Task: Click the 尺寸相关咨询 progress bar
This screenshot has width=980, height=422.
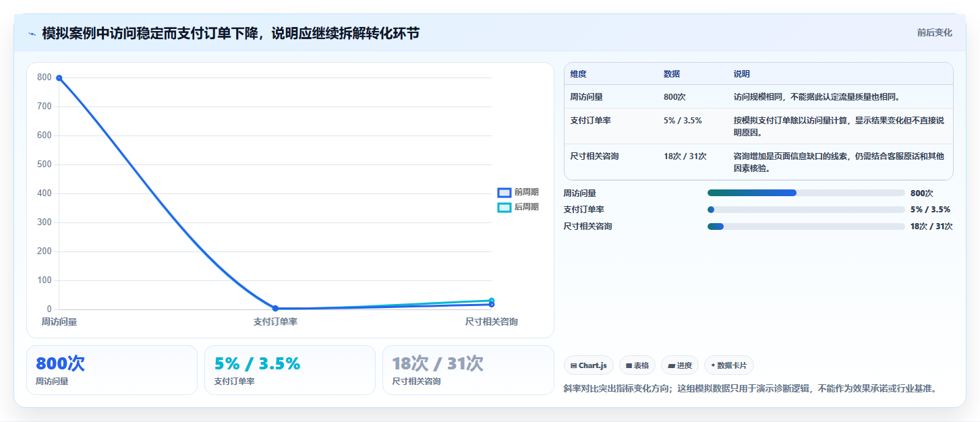Action: (806, 227)
